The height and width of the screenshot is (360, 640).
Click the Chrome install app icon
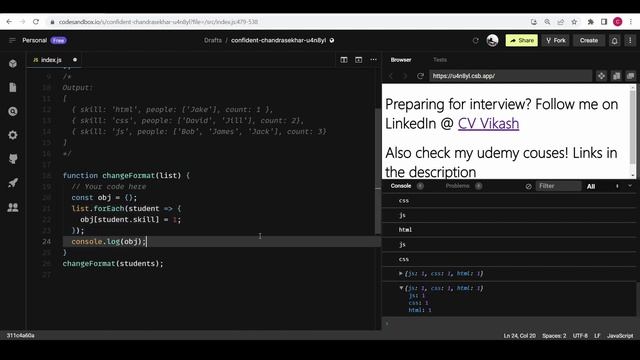(x=533, y=22)
